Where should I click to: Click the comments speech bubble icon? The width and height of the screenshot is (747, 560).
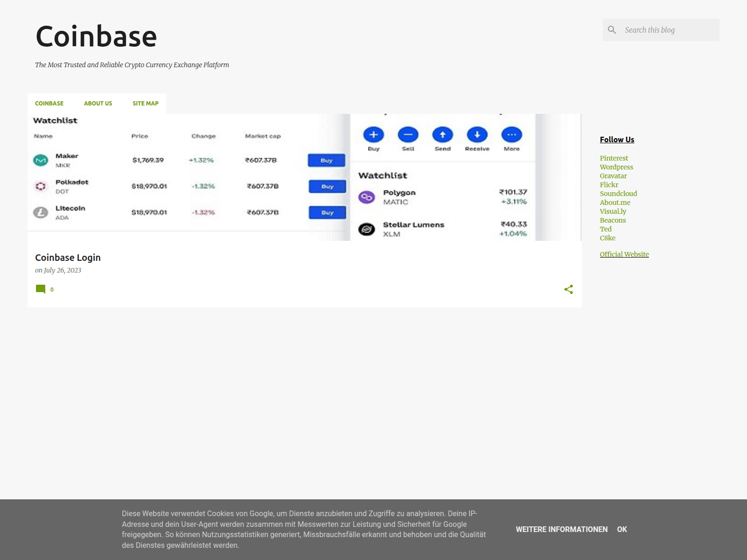[x=41, y=289]
